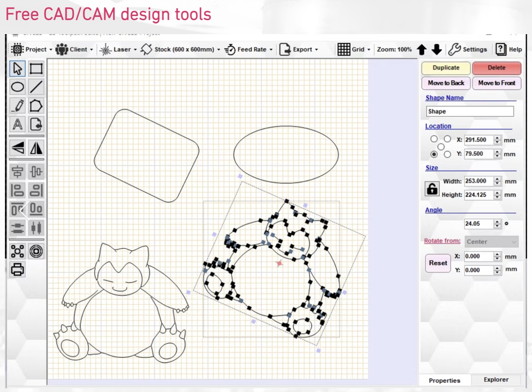Select the Polygon tool
The width and height of the screenshot is (532, 392).
tap(36, 106)
